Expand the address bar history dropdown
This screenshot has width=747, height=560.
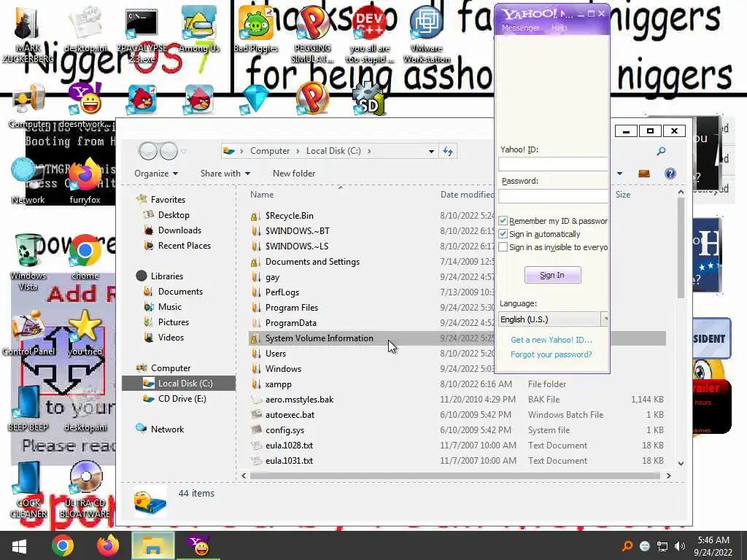[431, 152]
